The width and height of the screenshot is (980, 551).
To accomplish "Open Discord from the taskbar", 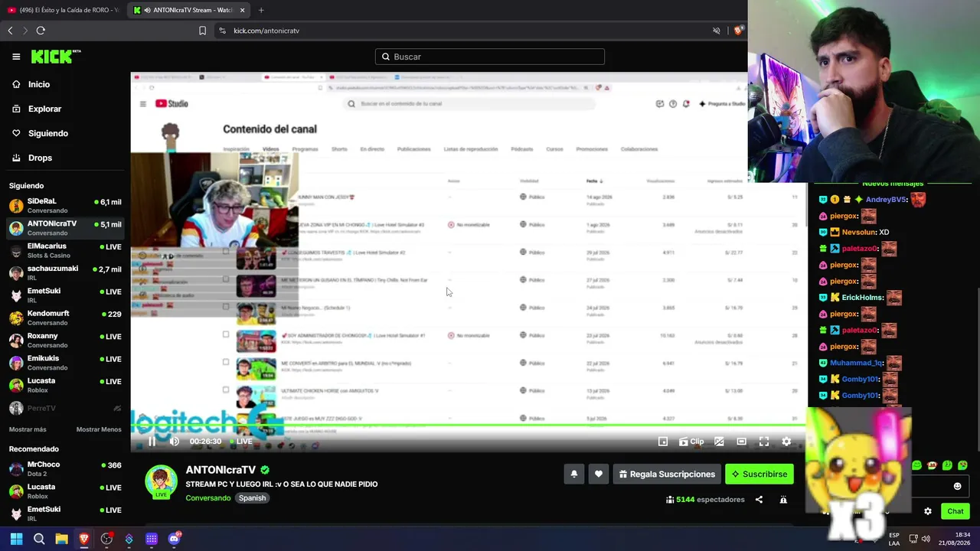I will pos(174,539).
